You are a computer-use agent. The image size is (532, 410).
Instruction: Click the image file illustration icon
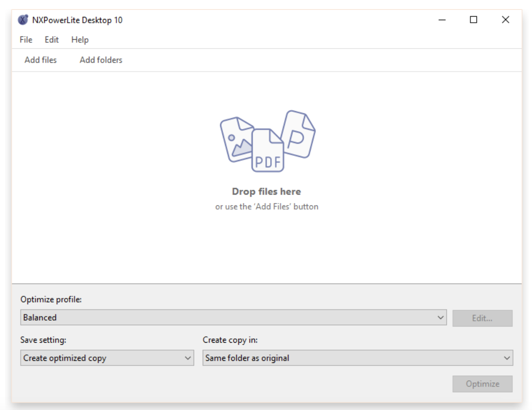(236, 139)
